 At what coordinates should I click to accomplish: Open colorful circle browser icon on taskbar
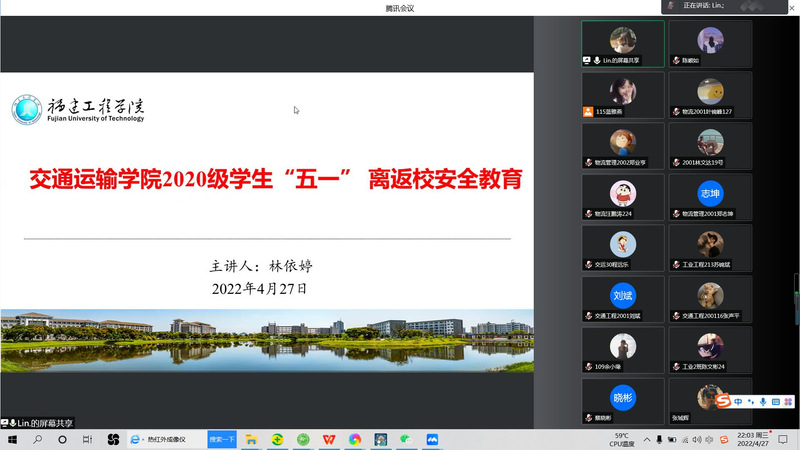[x=355, y=439]
